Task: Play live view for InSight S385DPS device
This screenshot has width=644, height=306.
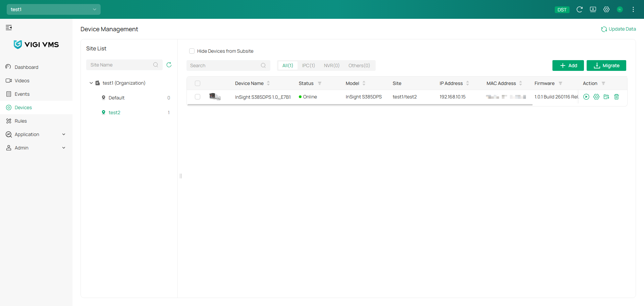Action: pyautogui.click(x=586, y=97)
